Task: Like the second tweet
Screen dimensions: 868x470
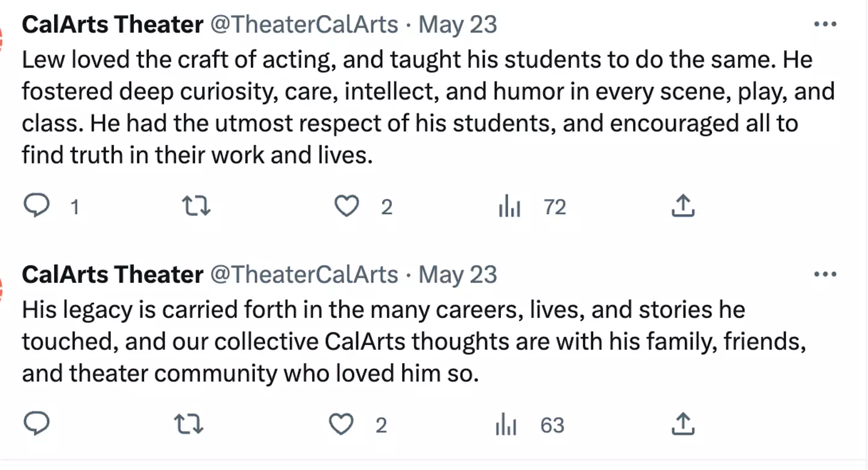Action: (341, 424)
